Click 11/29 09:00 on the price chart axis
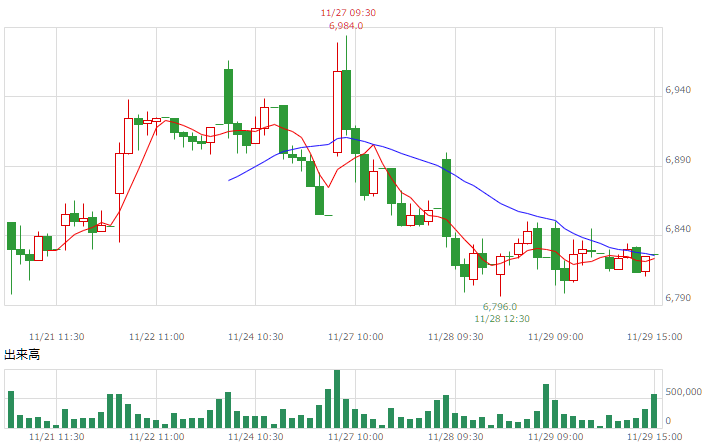Screen dimensions: 706x448 [x=556, y=337]
